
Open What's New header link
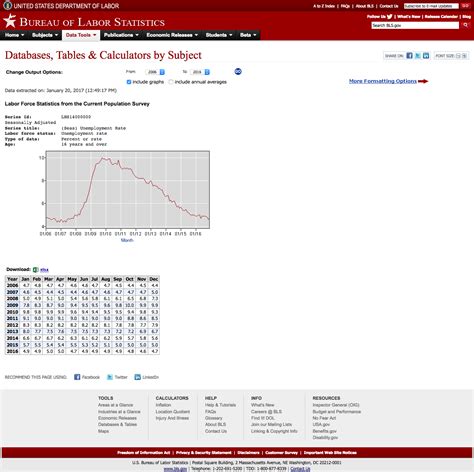[x=409, y=16]
